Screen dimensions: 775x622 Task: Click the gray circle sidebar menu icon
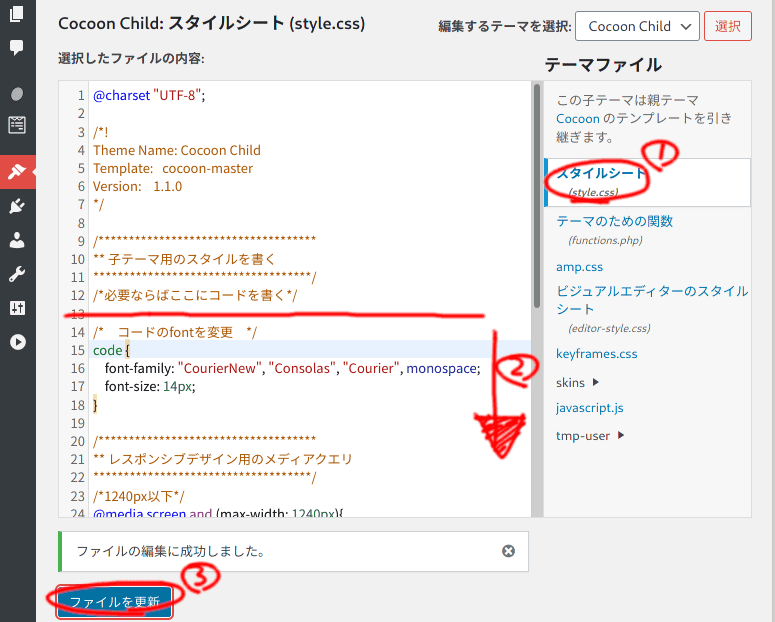17,93
